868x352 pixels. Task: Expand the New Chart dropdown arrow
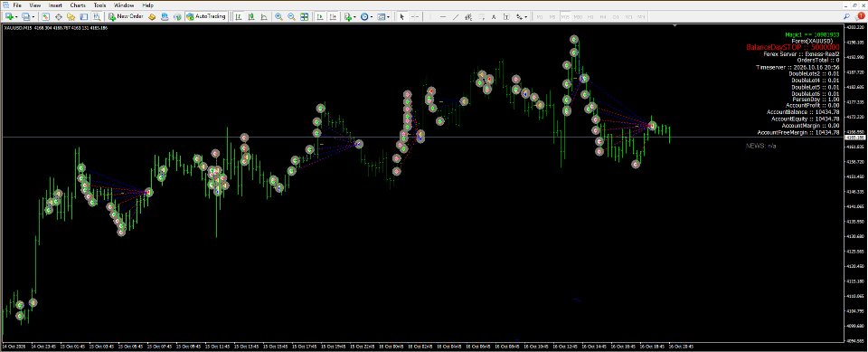pos(16,17)
